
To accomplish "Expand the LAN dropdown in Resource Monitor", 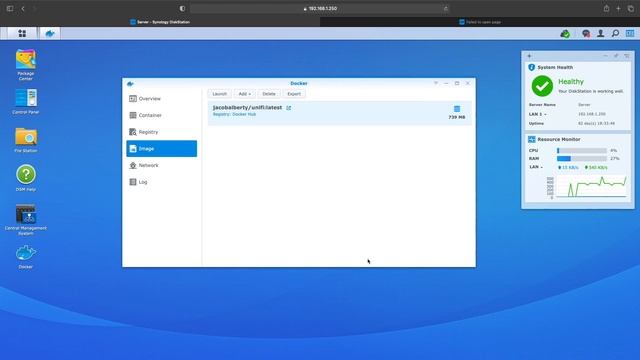I will (536, 167).
